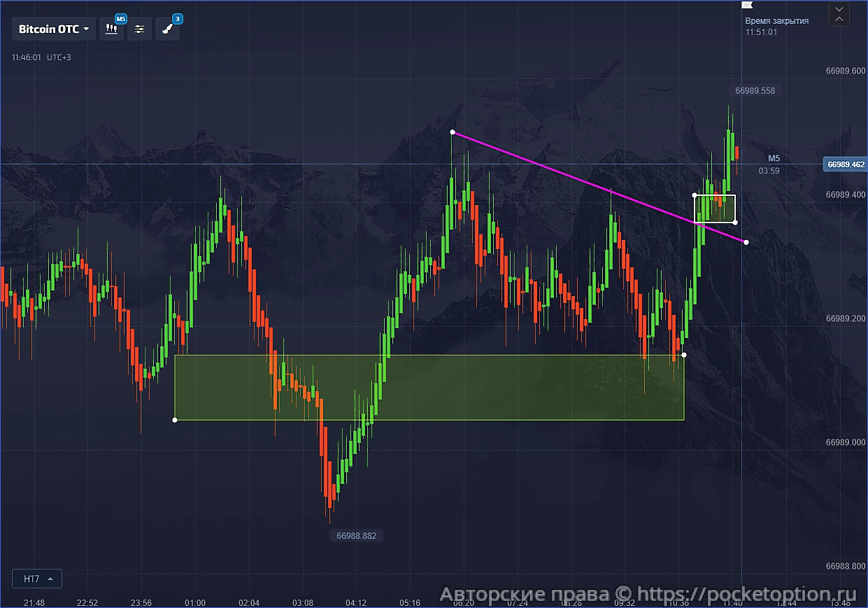This screenshot has height=608, width=868.
Task: Click the upper-left endpoint of the magenta trendline
Action: pos(453,132)
